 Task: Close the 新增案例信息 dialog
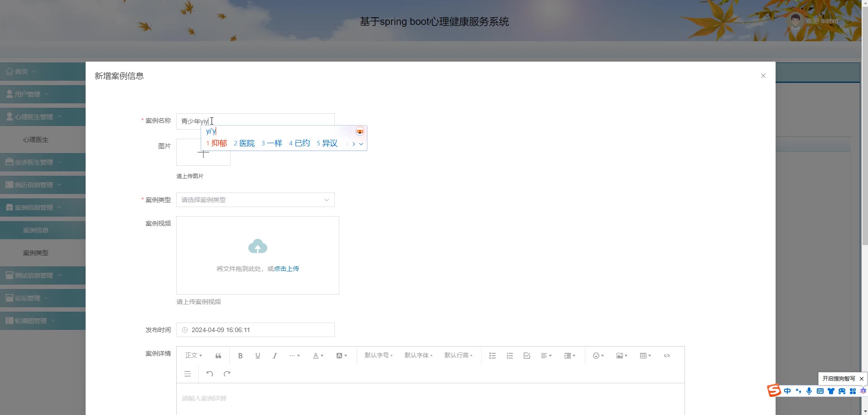[763, 76]
